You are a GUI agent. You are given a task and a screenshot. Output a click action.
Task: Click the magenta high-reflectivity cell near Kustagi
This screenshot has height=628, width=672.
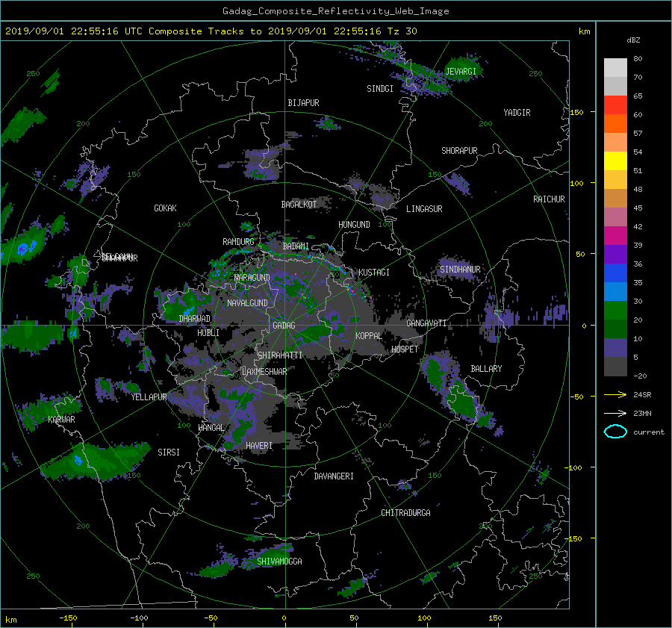352,290
